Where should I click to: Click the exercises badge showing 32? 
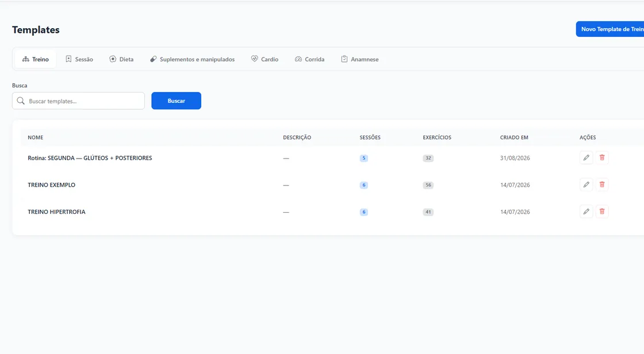(x=428, y=158)
